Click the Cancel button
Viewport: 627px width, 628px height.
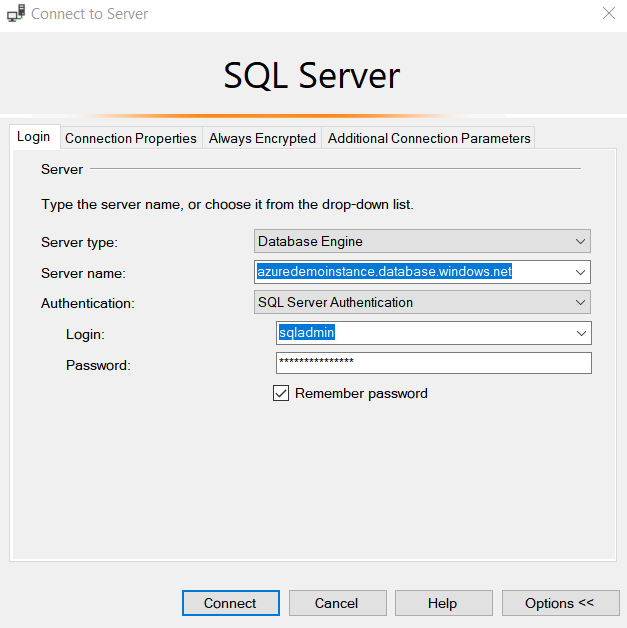point(336,603)
